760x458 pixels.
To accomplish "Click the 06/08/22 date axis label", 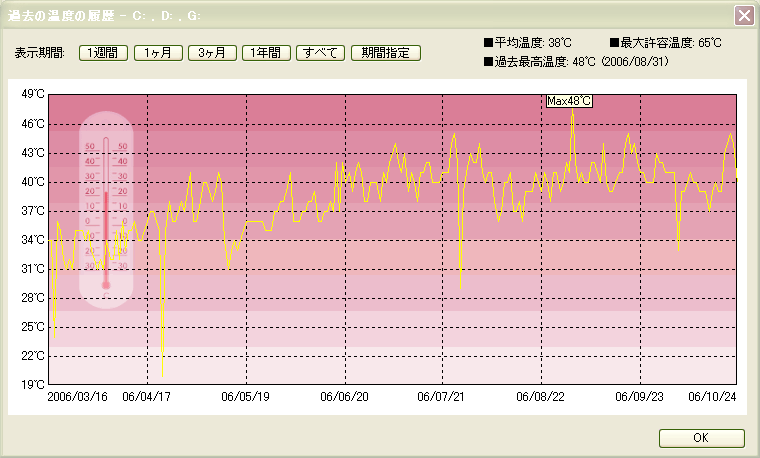I will 540,397.
